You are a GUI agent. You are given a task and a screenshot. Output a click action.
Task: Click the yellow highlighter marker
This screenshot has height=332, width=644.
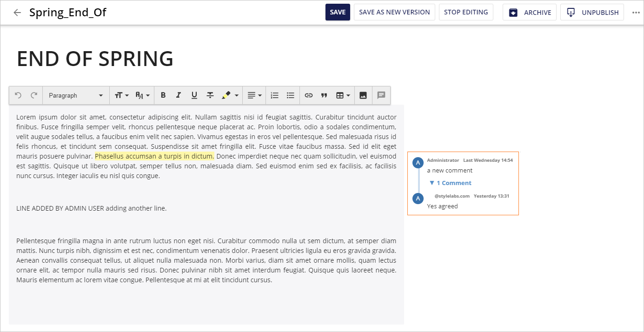(x=226, y=95)
